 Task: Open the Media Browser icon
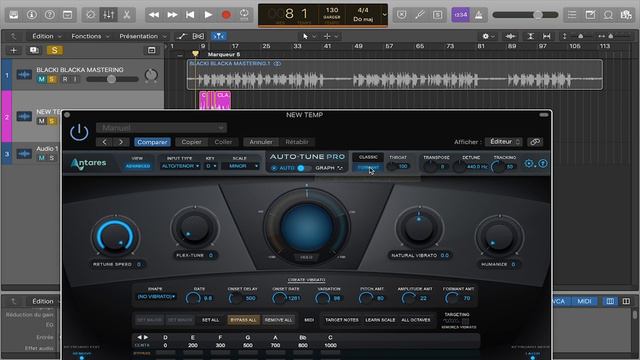point(626,15)
